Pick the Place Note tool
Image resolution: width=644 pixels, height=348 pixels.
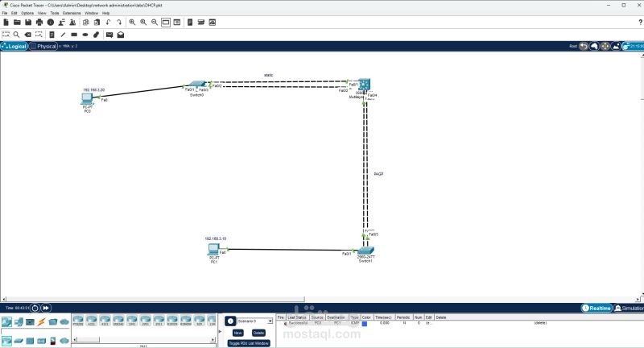pyautogui.click(x=52, y=35)
